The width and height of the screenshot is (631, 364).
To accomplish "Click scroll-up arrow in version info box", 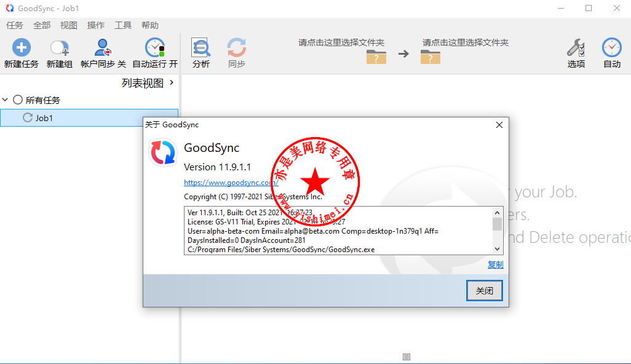I will [x=498, y=213].
